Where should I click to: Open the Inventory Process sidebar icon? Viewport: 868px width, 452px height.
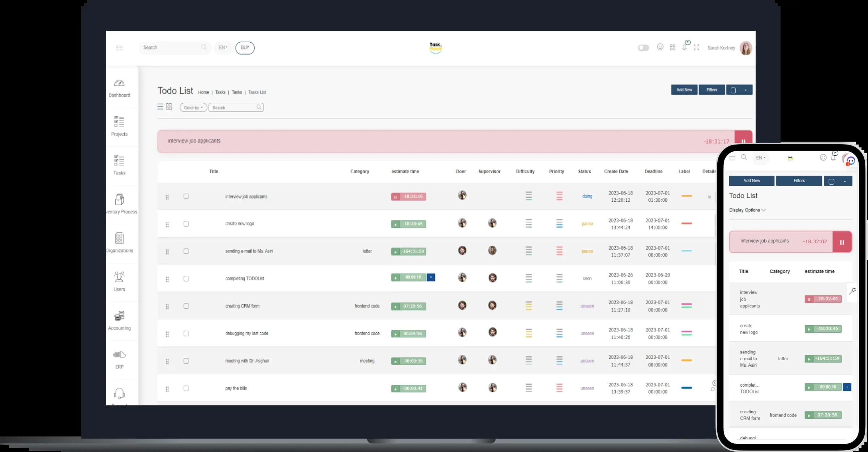click(119, 199)
